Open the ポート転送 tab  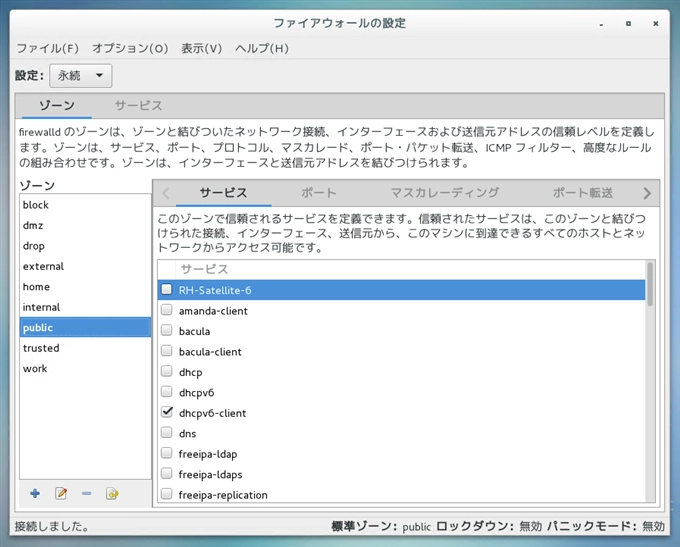582,193
